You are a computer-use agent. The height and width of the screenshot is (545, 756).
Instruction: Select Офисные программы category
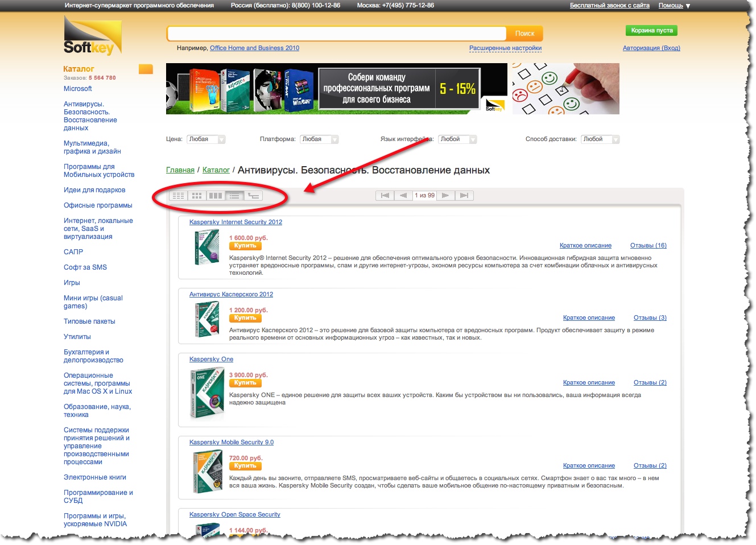coord(98,205)
